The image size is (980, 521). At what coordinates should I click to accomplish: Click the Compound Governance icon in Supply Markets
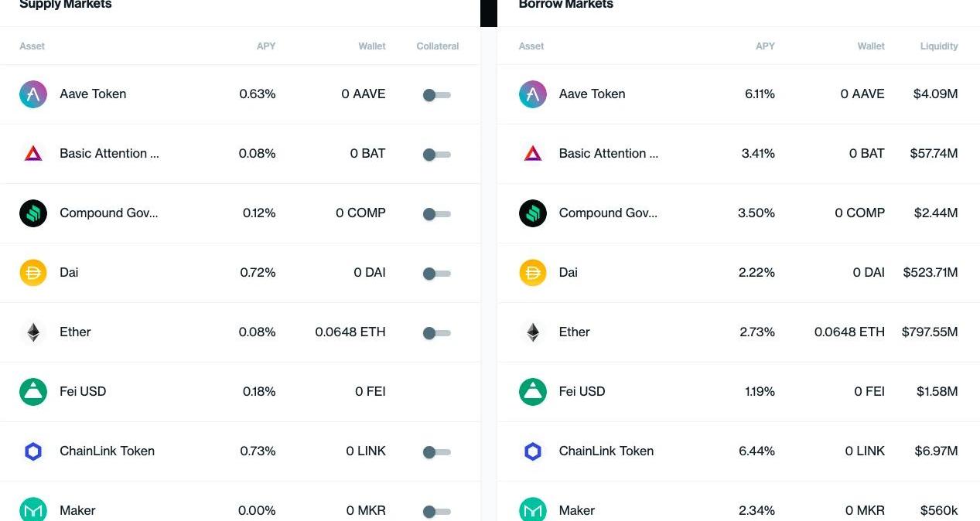pyautogui.click(x=33, y=213)
